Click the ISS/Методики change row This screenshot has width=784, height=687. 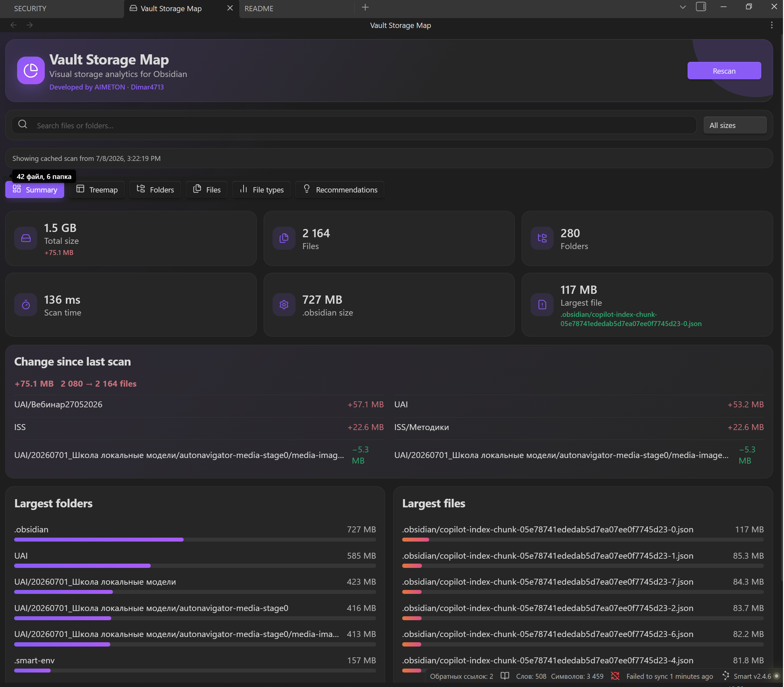579,427
